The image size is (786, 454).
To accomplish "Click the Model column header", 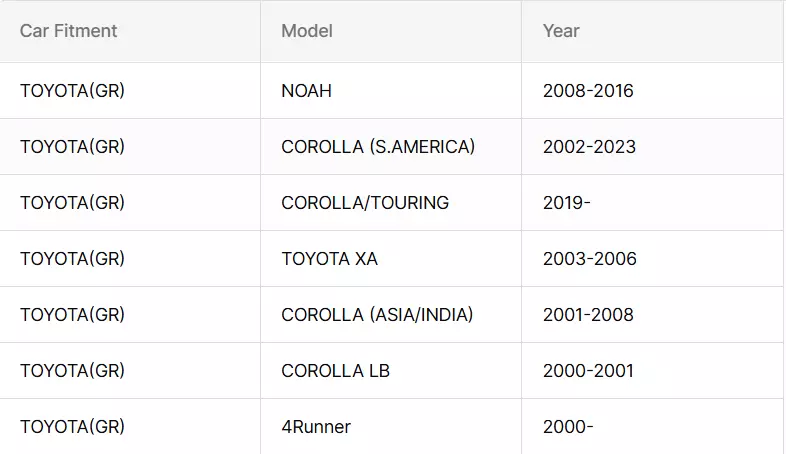I will 391,31.
